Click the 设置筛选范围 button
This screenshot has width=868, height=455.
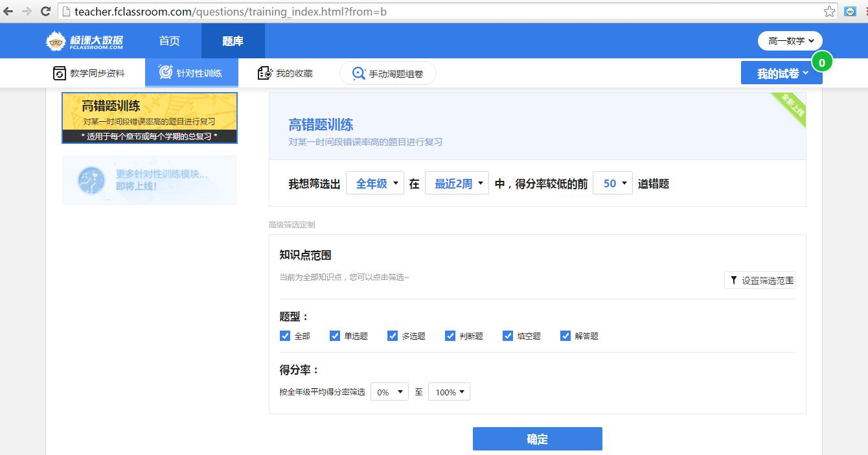coord(760,280)
